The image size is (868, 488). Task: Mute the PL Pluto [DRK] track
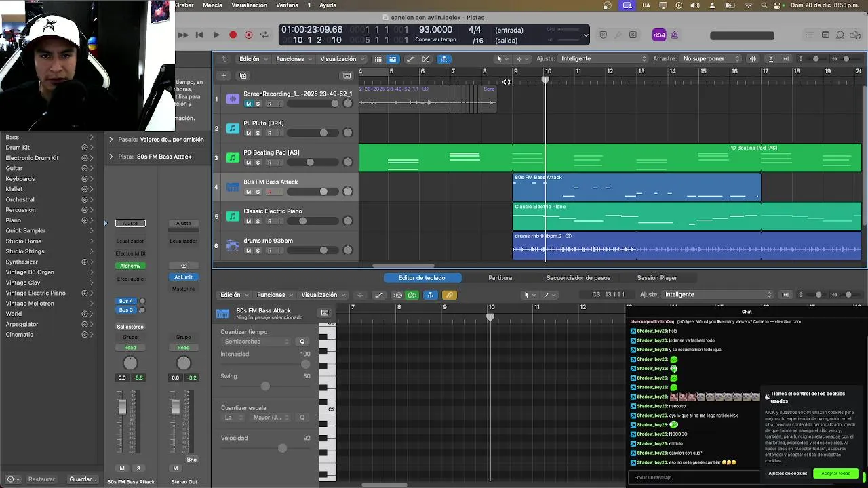(248, 133)
